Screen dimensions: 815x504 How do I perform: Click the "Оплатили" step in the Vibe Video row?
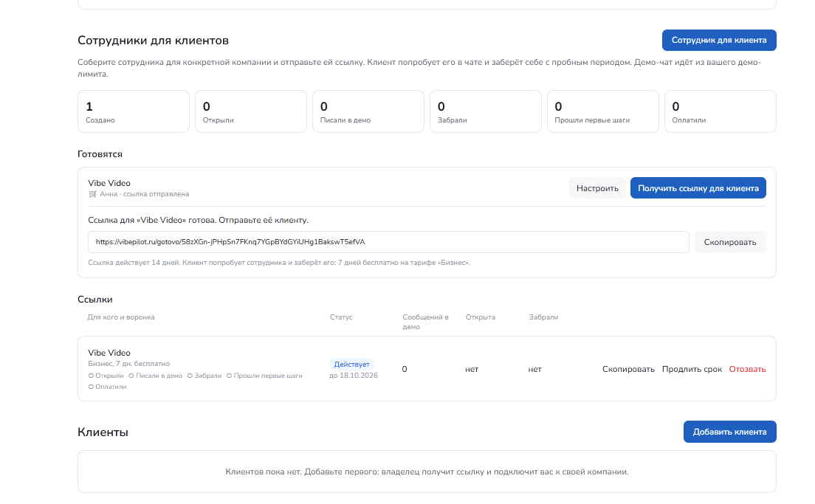[108, 387]
